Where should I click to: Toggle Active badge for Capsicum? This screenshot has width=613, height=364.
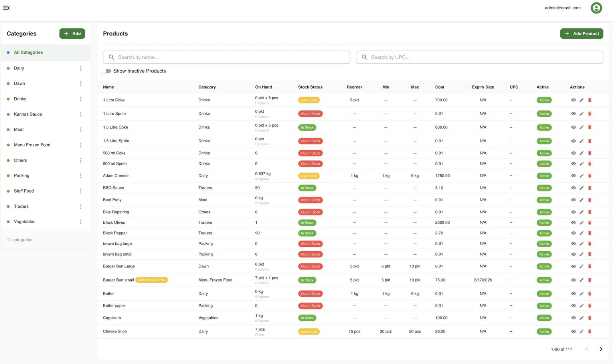544,318
